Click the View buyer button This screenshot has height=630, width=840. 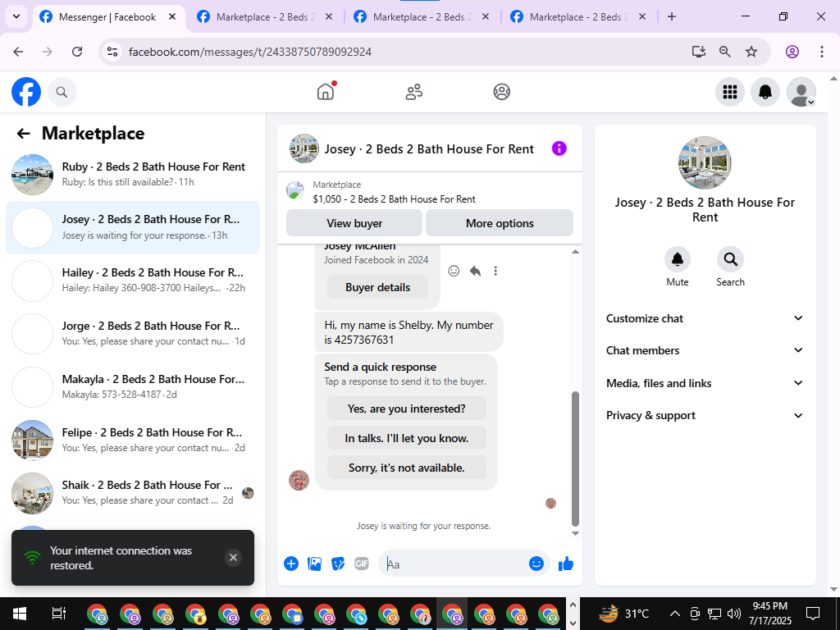tap(354, 223)
